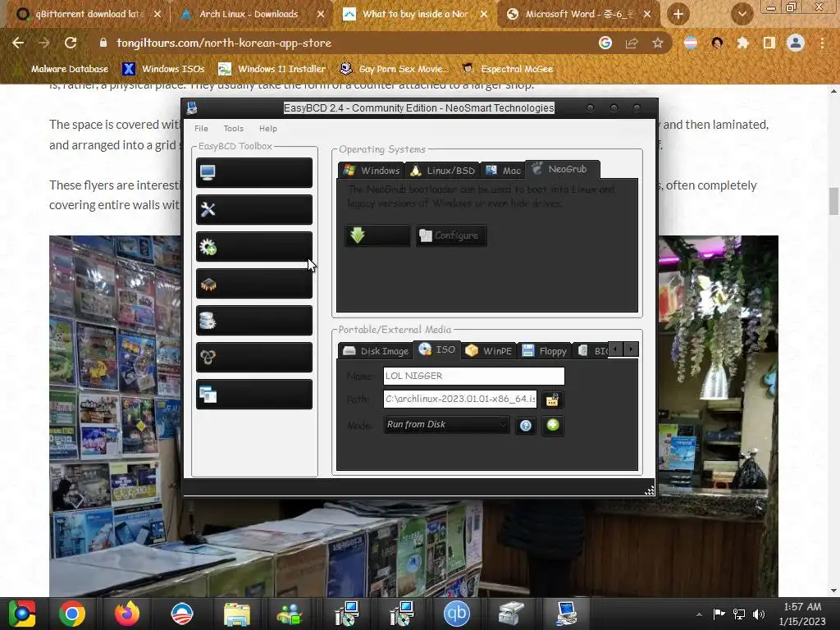Open a new browser tab with the plus button
This screenshot has width=840, height=630.
[x=678, y=14]
